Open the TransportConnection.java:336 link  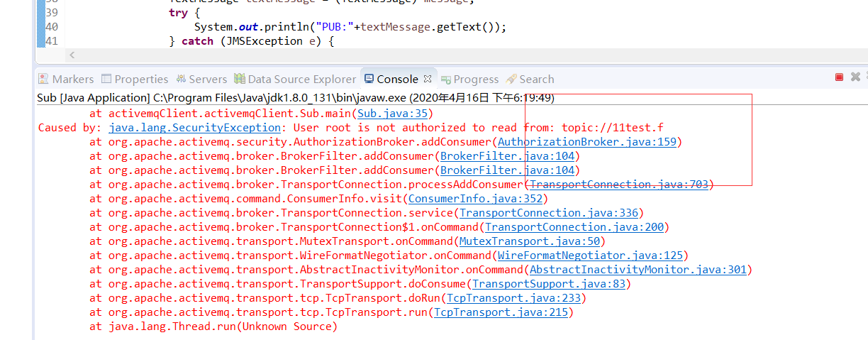click(549, 213)
